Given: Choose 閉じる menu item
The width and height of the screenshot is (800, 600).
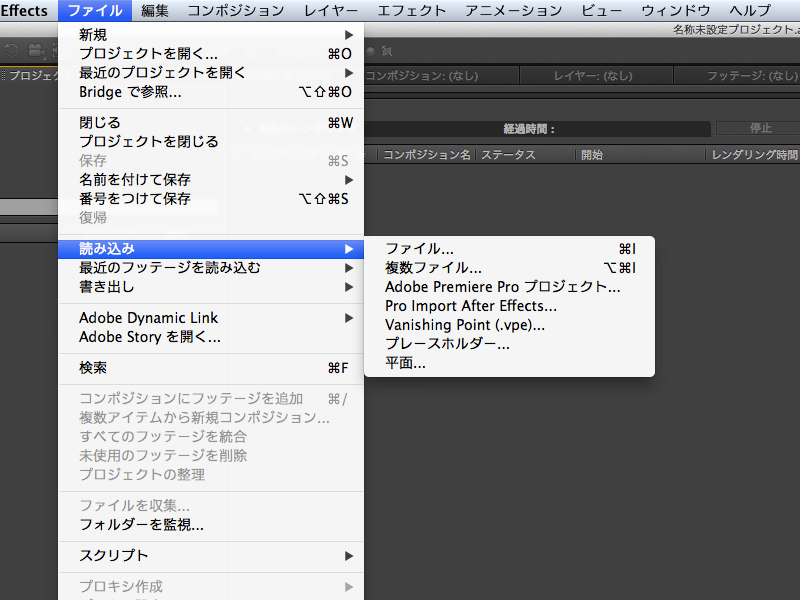Looking at the screenshot, I should coord(211,122).
